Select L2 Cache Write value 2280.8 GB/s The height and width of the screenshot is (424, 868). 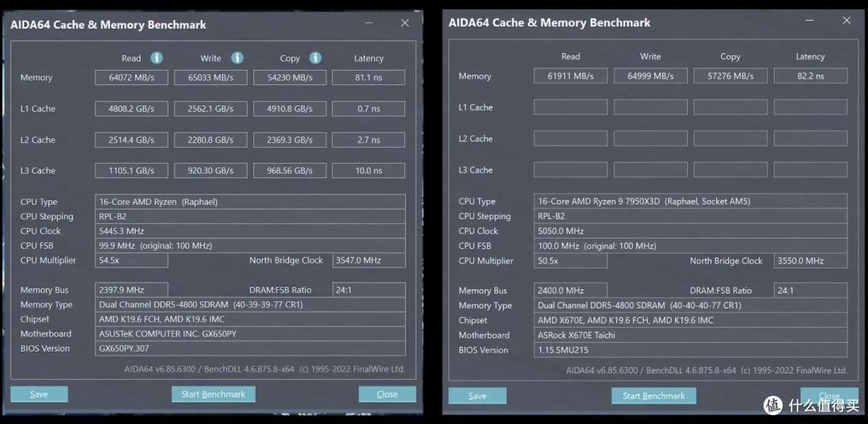(x=211, y=140)
